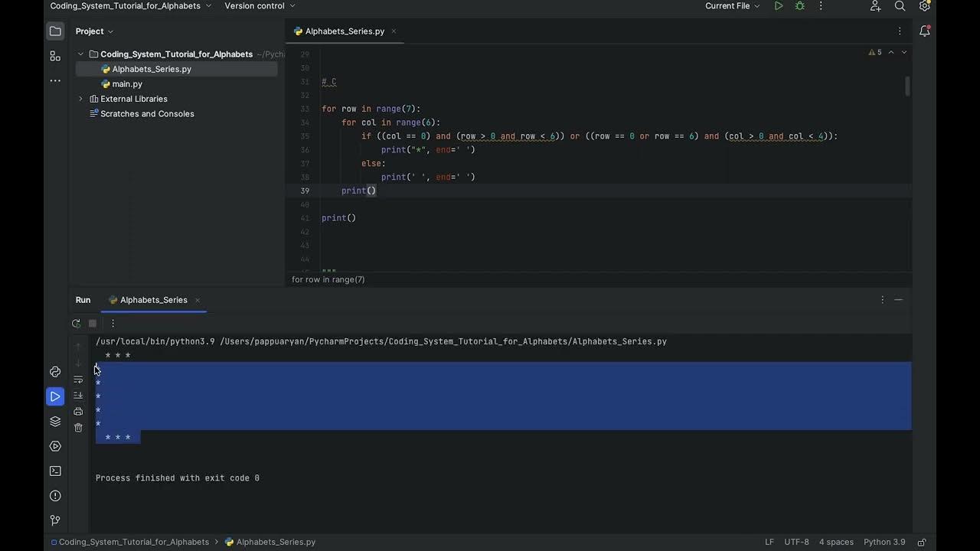Open Current File run configuration dropdown
Viewport: 980px width, 551px height.
(x=733, y=6)
